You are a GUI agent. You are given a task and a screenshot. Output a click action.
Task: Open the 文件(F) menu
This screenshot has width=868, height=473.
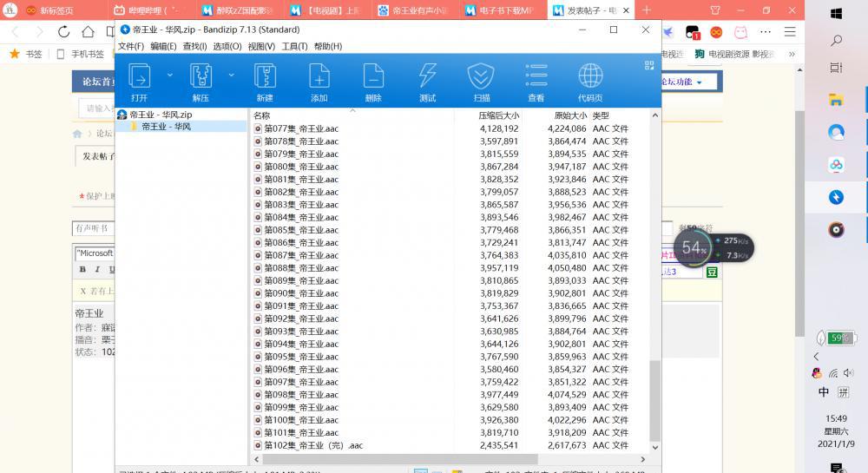[131, 47]
